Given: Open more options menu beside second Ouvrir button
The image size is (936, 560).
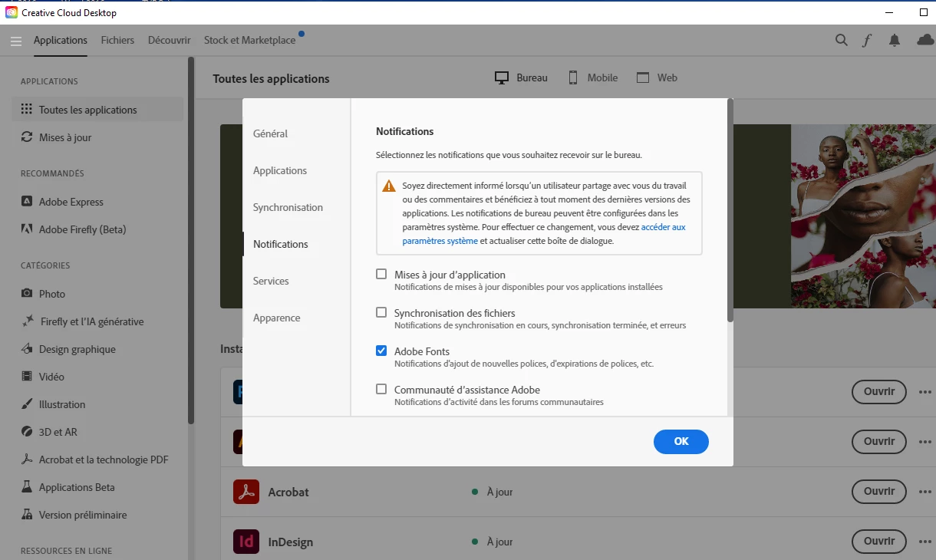Looking at the screenshot, I should click(x=925, y=442).
